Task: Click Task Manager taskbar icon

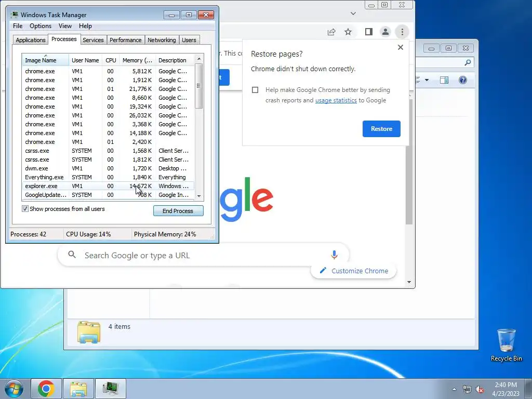Action: [111, 389]
